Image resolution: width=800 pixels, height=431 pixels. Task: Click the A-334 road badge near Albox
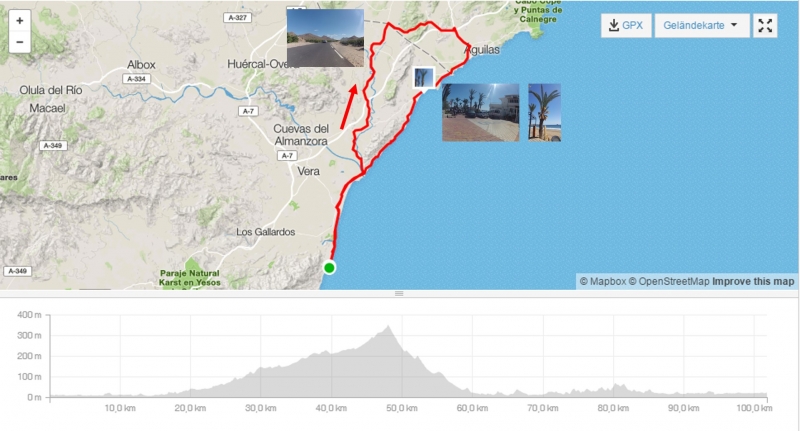136,79
